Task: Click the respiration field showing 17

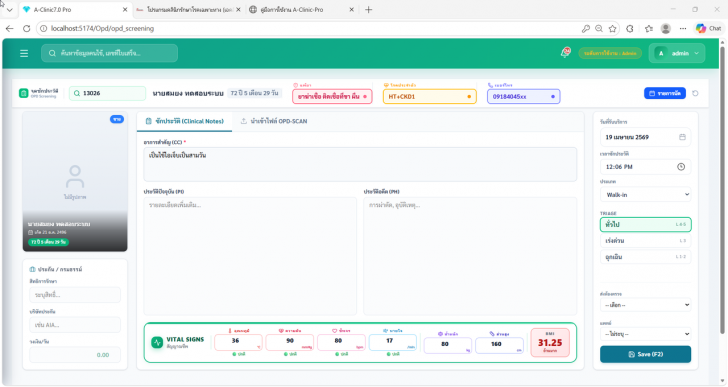Action: [x=393, y=342]
